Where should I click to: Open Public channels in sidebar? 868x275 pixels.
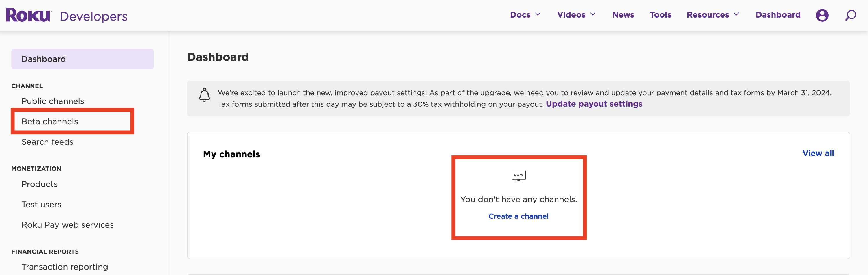click(53, 101)
